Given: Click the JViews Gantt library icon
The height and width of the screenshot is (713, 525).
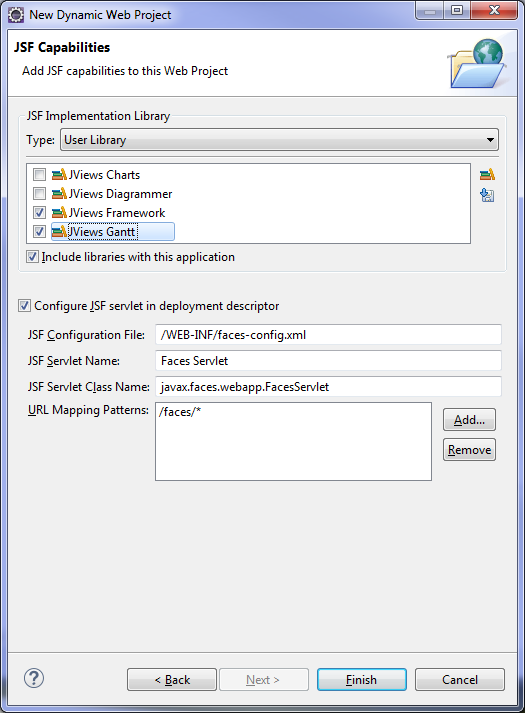Looking at the screenshot, I should click(x=59, y=232).
